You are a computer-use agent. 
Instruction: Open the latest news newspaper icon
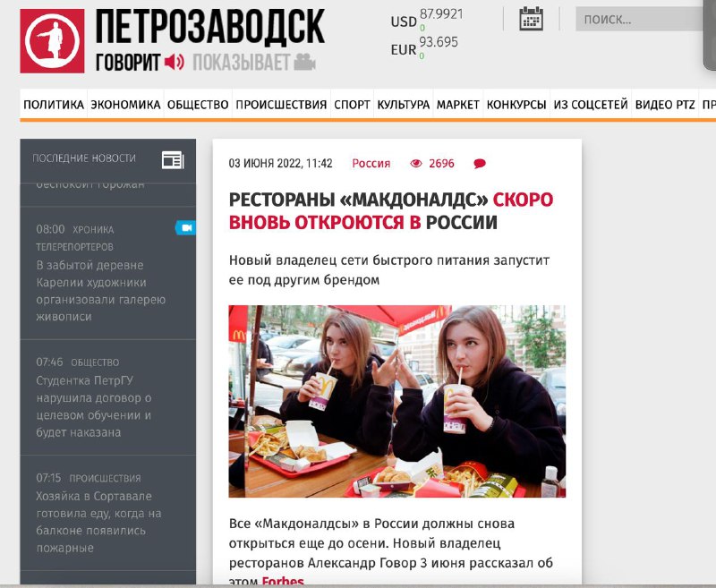point(173,160)
